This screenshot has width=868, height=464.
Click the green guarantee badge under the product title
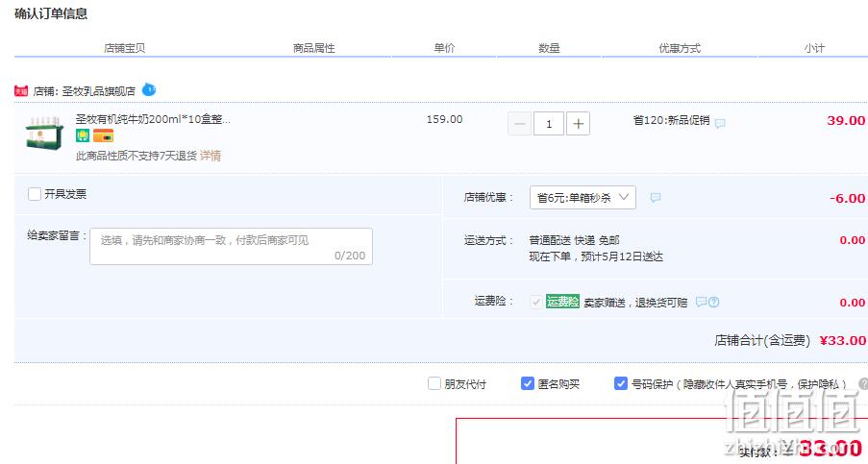pyautogui.click(x=83, y=135)
